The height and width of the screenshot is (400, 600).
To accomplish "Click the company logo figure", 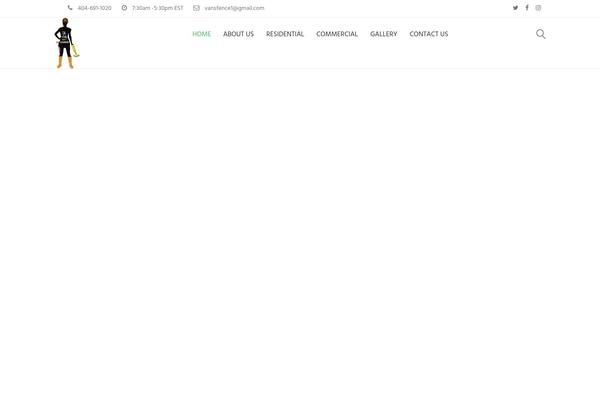I will click(67, 43).
